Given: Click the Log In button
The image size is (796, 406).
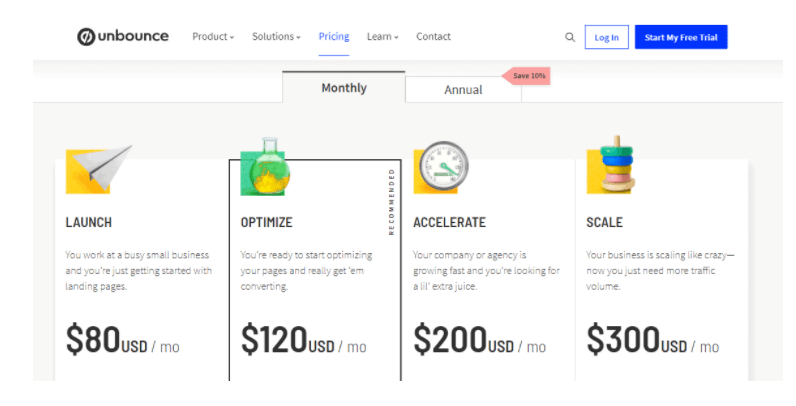Looking at the screenshot, I should point(607,37).
